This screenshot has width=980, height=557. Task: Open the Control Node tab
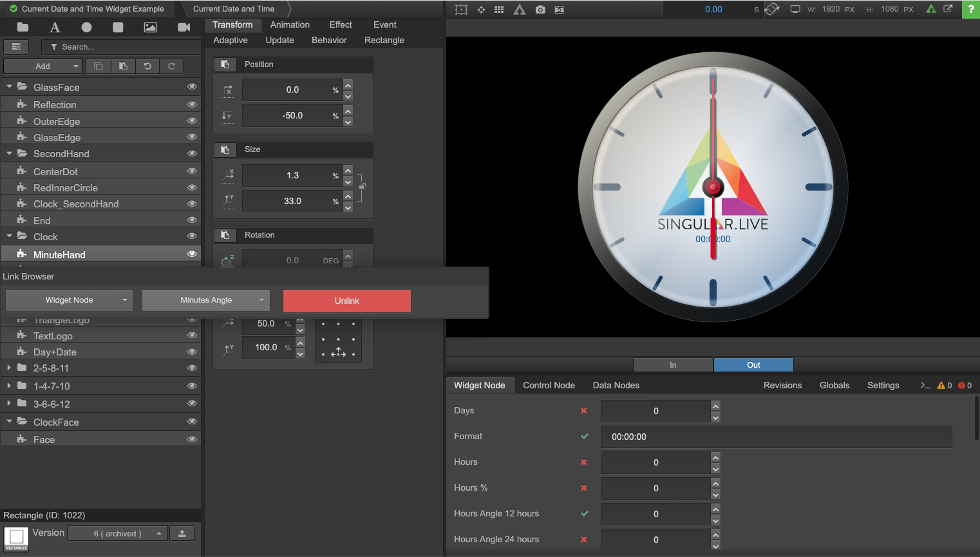click(x=549, y=385)
